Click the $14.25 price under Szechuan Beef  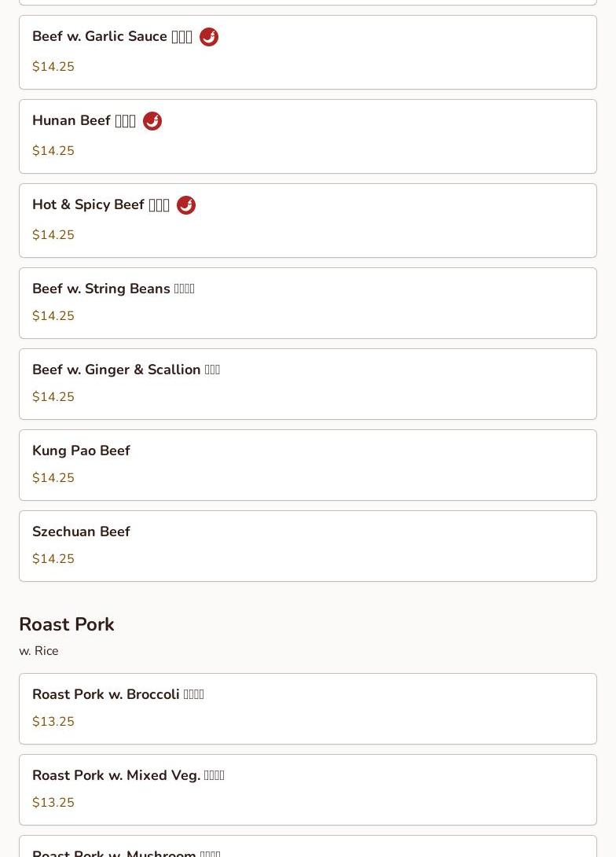tap(53, 558)
